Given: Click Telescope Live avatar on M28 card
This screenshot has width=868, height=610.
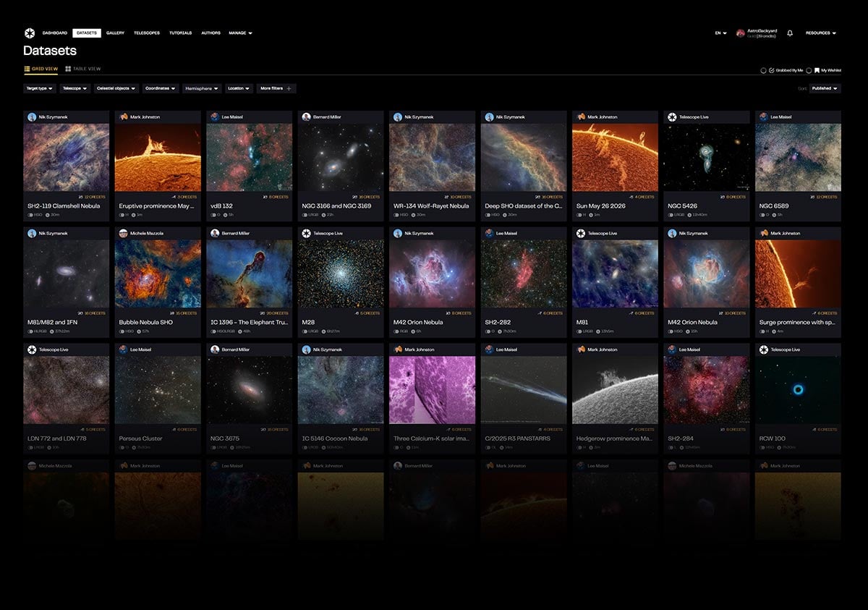Looking at the screenshot, I should click(307, 233).
